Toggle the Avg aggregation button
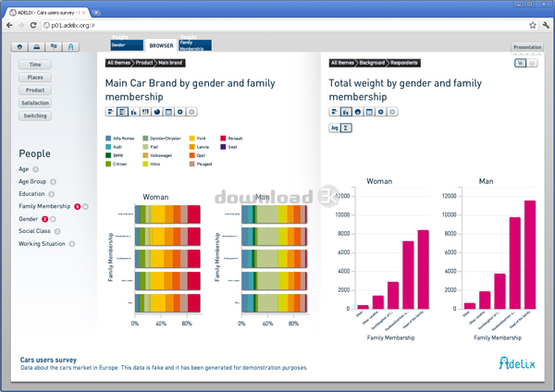 tap(334, 128)
